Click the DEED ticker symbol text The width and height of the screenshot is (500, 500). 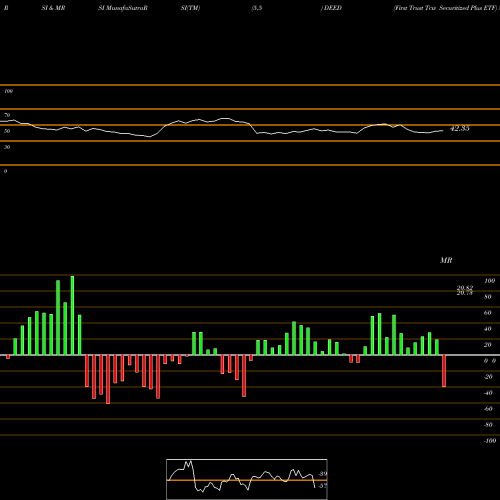[x=333, y=8]
